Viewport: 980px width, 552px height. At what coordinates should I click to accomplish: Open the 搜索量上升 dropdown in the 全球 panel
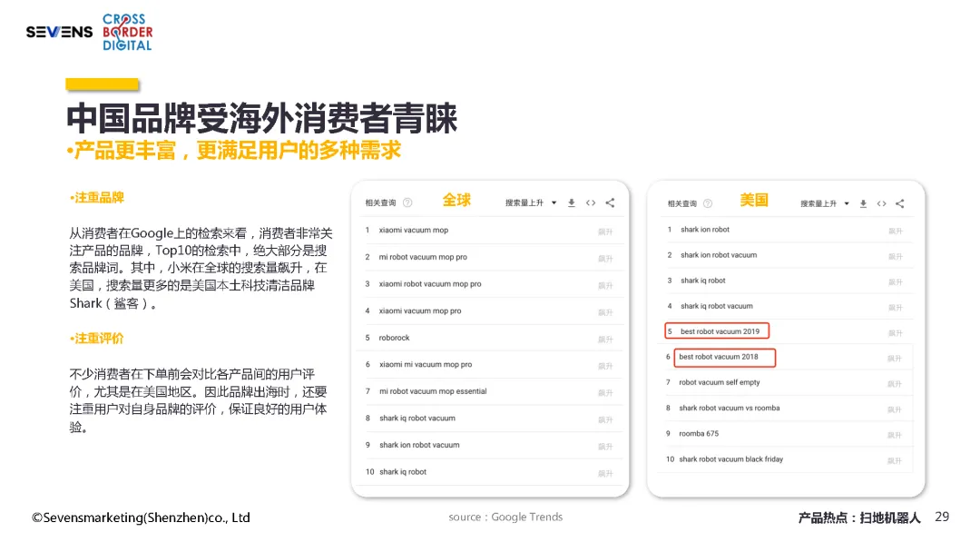531,202
